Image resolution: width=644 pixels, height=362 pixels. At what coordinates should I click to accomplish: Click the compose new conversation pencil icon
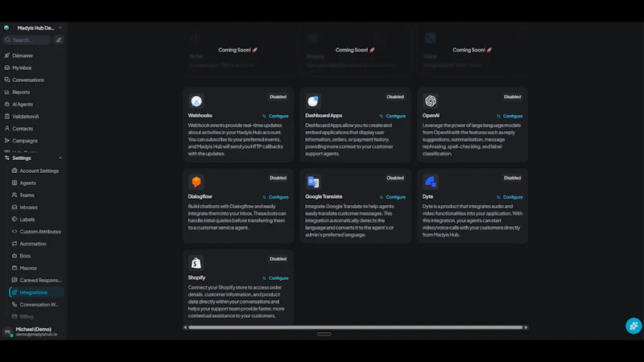click(x=59, y=40)
